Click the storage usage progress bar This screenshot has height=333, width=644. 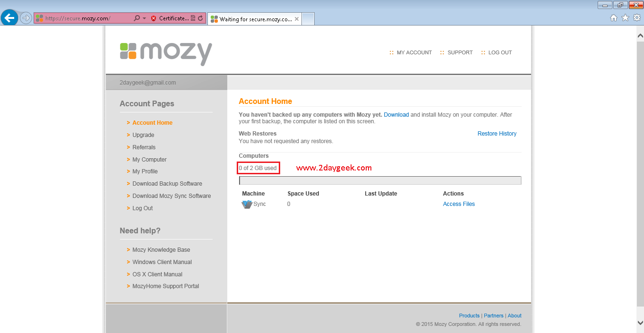tap(380, 180)
